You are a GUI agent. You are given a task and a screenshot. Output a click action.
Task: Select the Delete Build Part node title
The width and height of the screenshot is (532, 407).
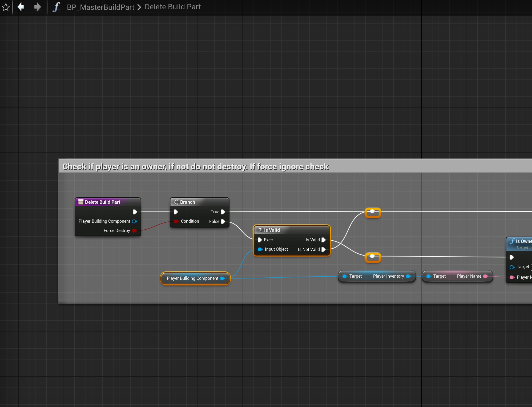103,202
